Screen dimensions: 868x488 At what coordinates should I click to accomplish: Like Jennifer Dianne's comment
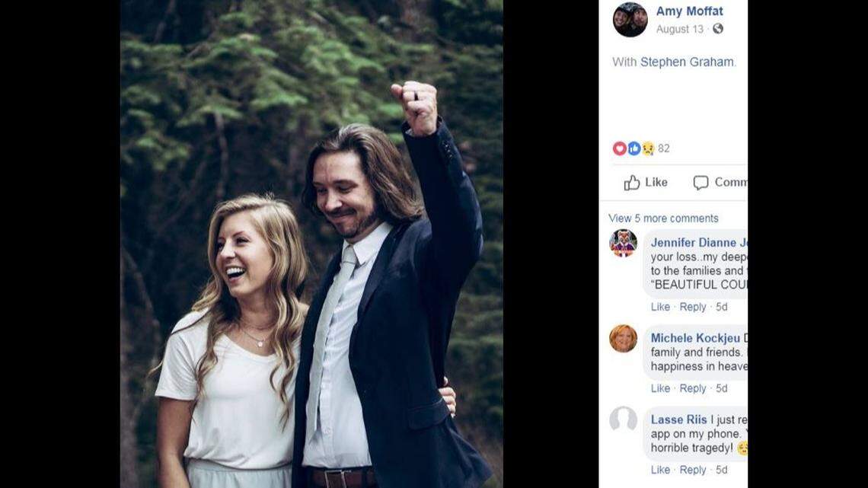(x=660, y=307)
